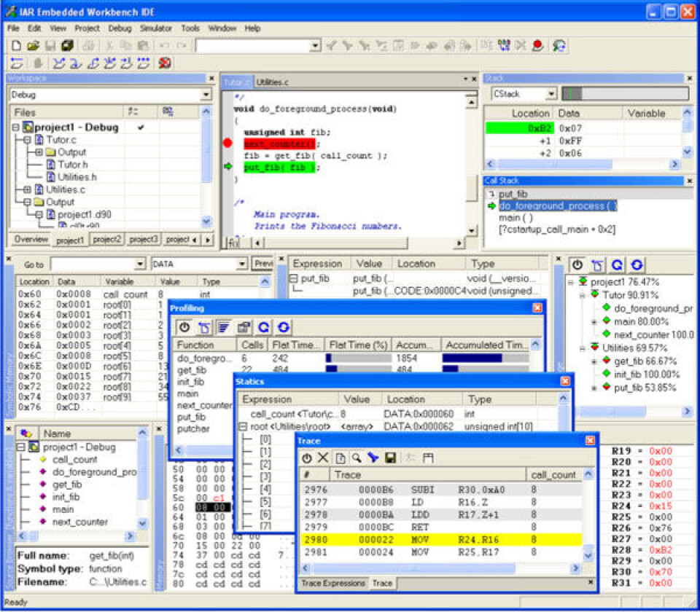Click the Save All icon in toolbar
The height and width of the screenshot is (612, 700).
(67, 45)
